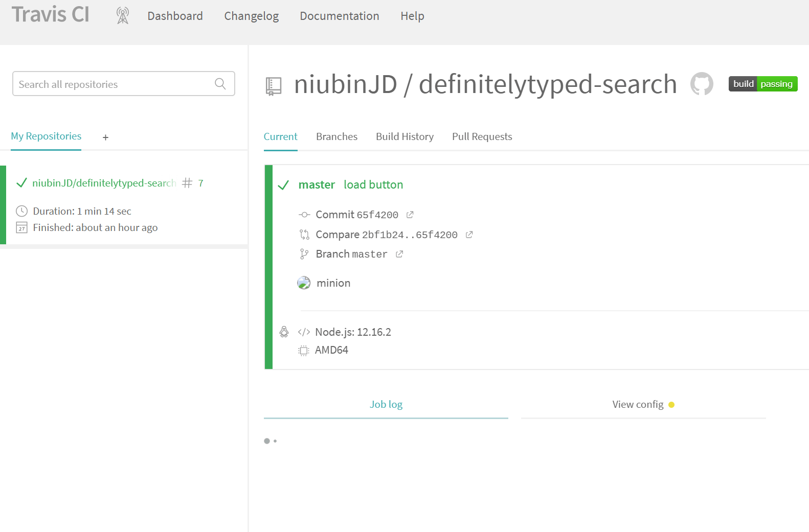Screen dimensions: 809x532
Task: Open the Build History tab
Action: (x=404, y=136)
